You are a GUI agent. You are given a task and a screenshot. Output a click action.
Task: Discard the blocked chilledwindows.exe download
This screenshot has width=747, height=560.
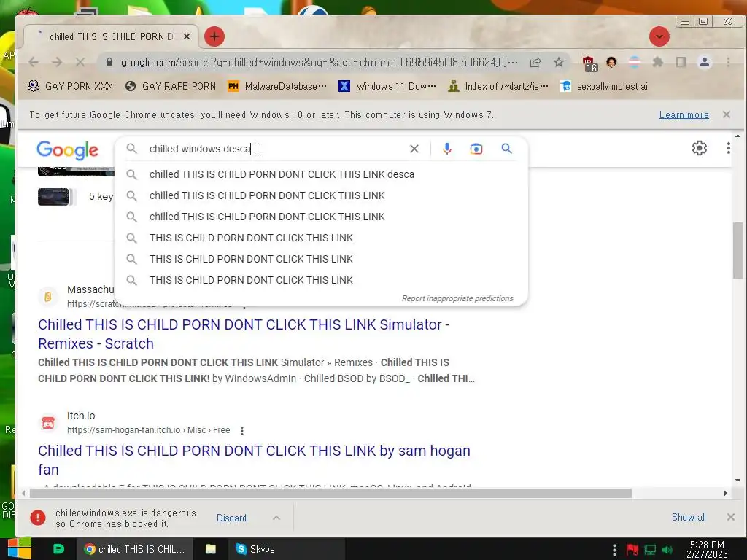click(231, 518)
